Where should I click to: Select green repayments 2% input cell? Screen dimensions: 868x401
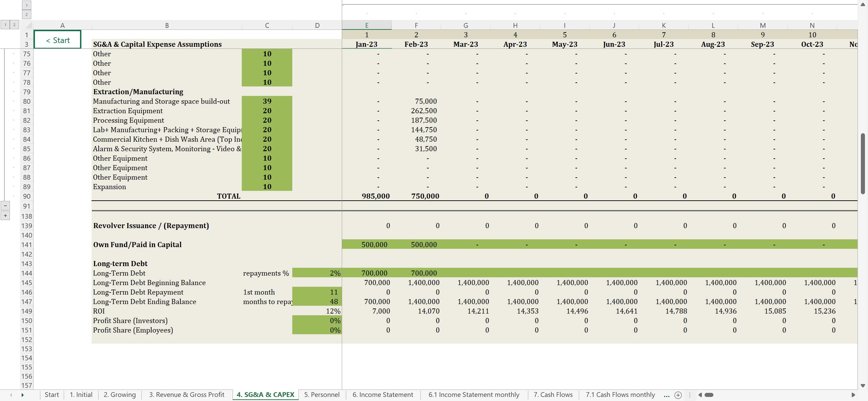tap(317, 273)
